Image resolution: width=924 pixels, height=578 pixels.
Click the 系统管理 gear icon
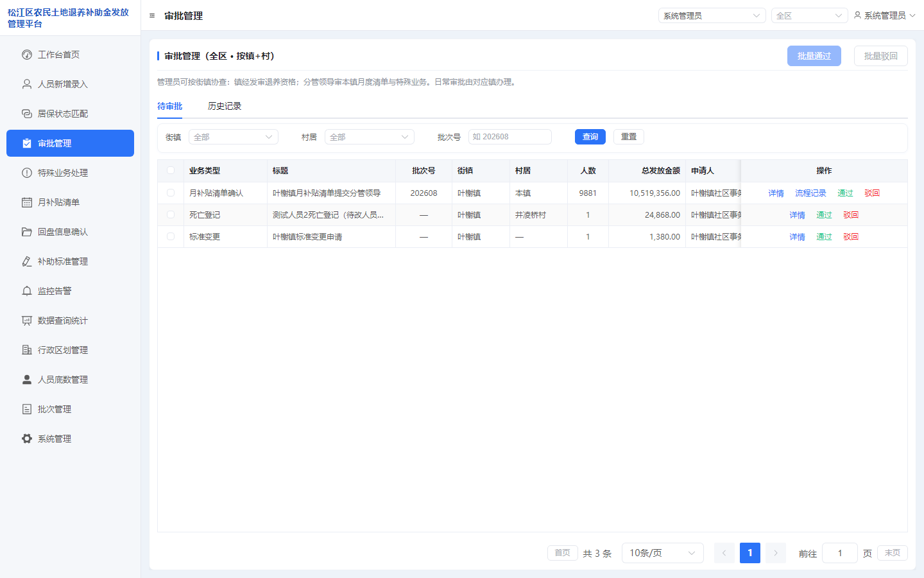point(27,439)
